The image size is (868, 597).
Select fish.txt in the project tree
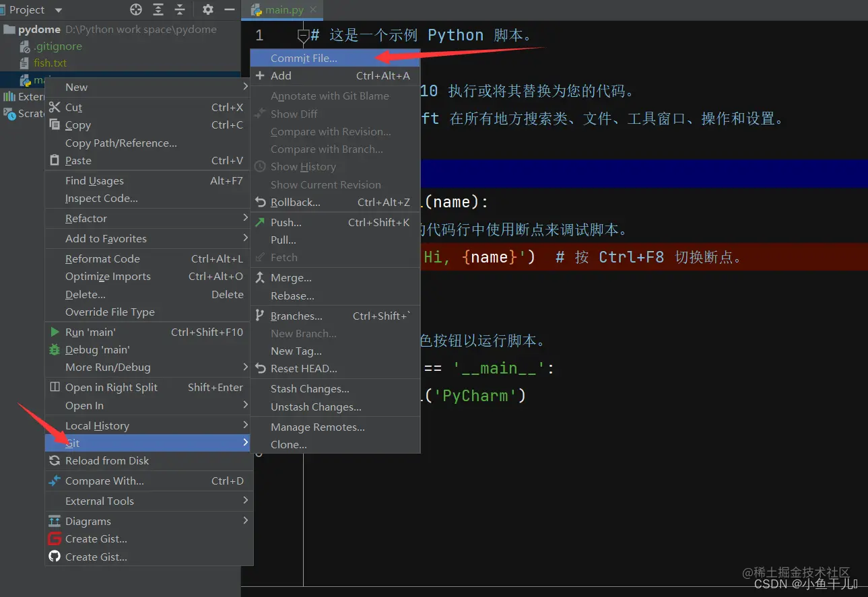[x=51, y=63]
